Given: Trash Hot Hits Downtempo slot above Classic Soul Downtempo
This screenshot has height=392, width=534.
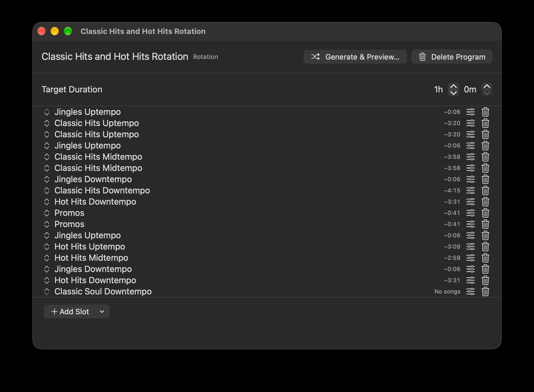Looking at the screenshot, I should click(485, 280).
